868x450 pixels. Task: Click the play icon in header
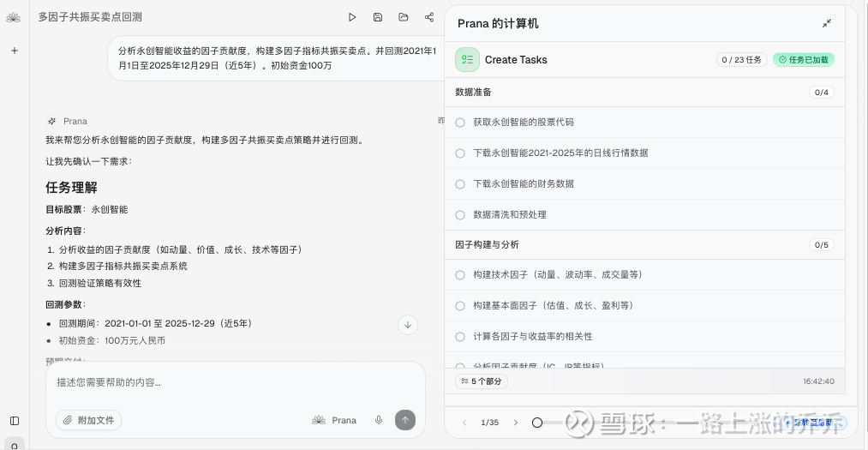(352, 17)
